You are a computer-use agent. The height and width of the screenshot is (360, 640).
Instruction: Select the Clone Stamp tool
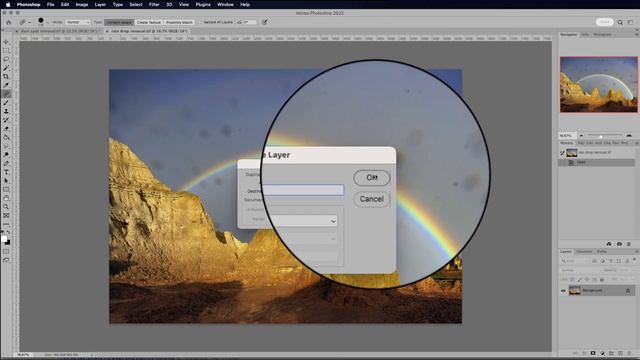6,111
